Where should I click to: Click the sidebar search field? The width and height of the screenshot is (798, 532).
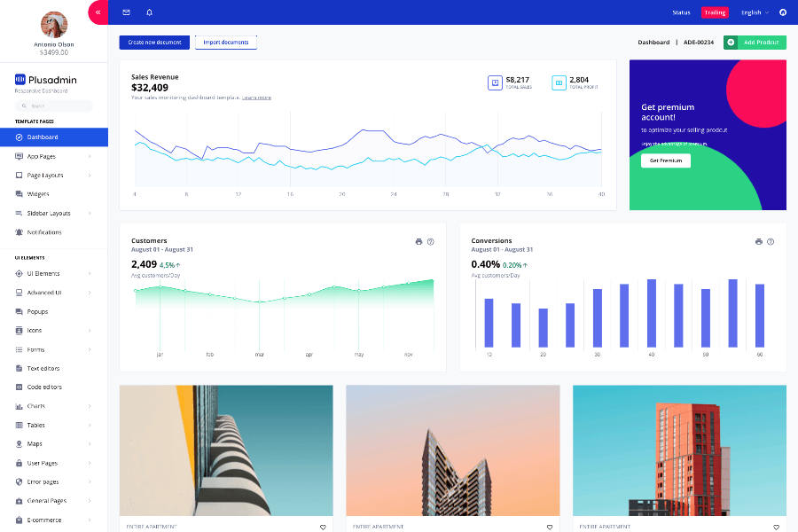(x=53, y=106)
